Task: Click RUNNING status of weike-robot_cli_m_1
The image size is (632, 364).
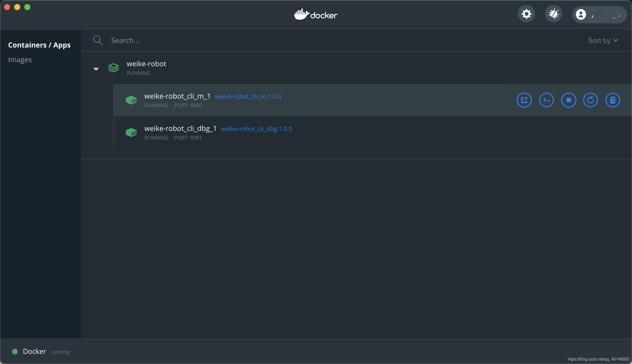Action: (156, 105)
